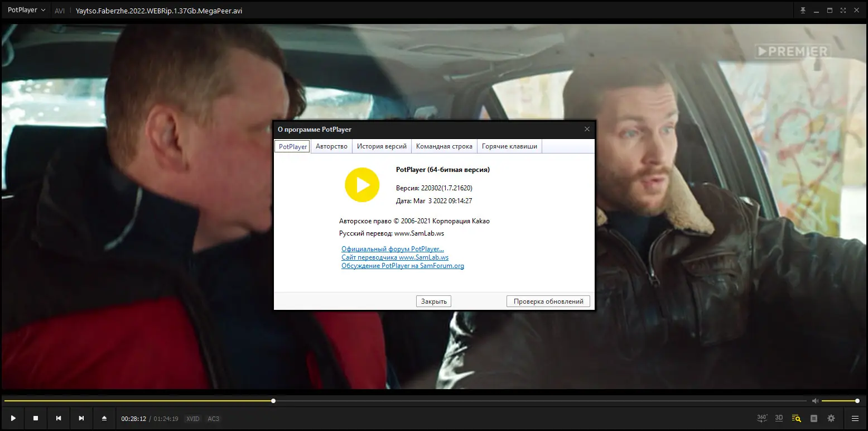
Task: Close the About PotPlayer dialog with X
Action: [587, 130]
